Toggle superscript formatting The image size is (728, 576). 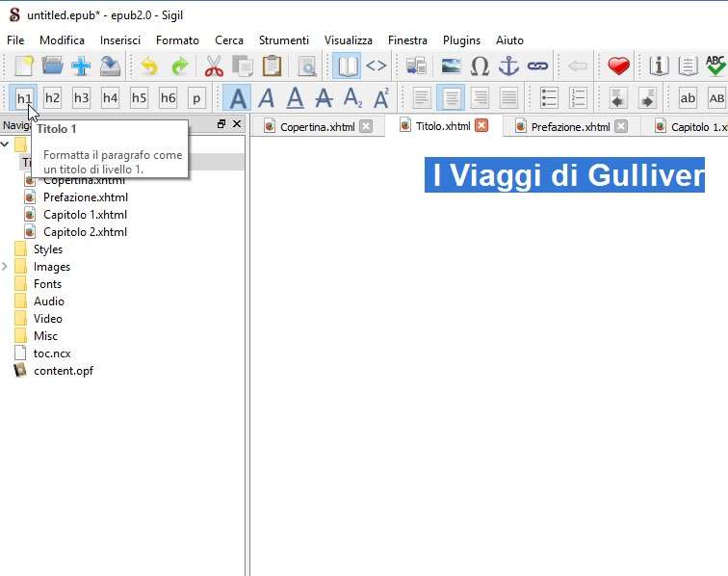(x=381, y=98)
